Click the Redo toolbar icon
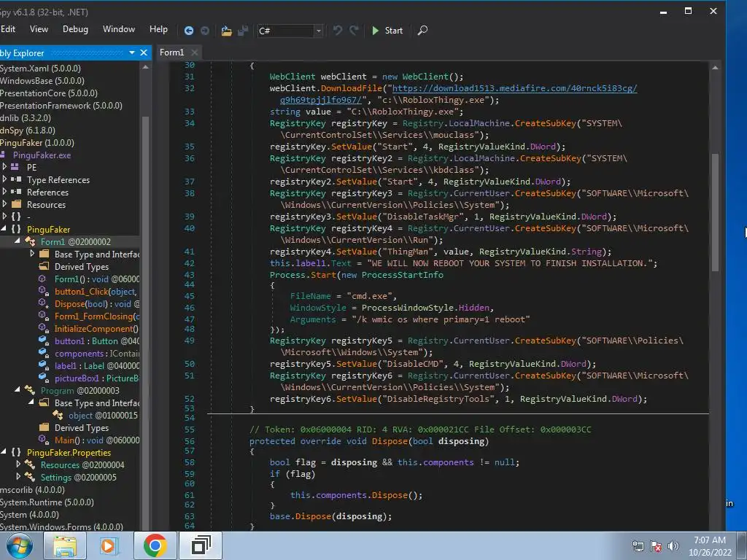Screen dimensions: 747x560 tap(354, 31)
